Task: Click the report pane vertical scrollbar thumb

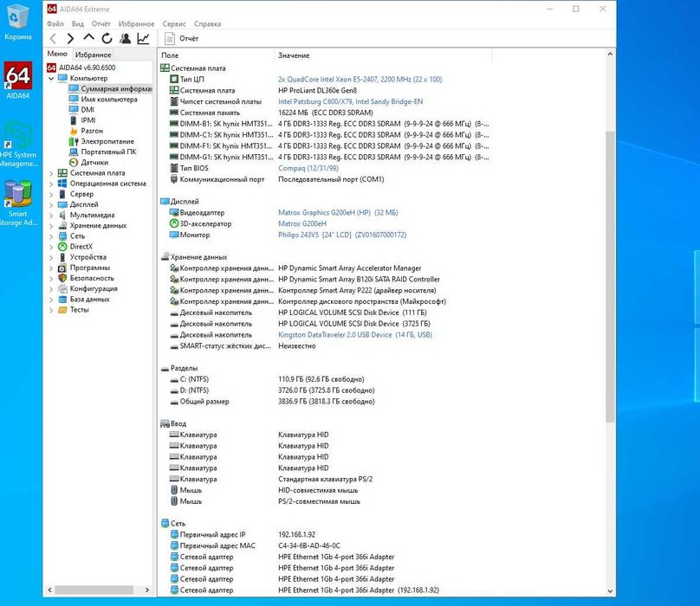Action: [x=610, y=277]
